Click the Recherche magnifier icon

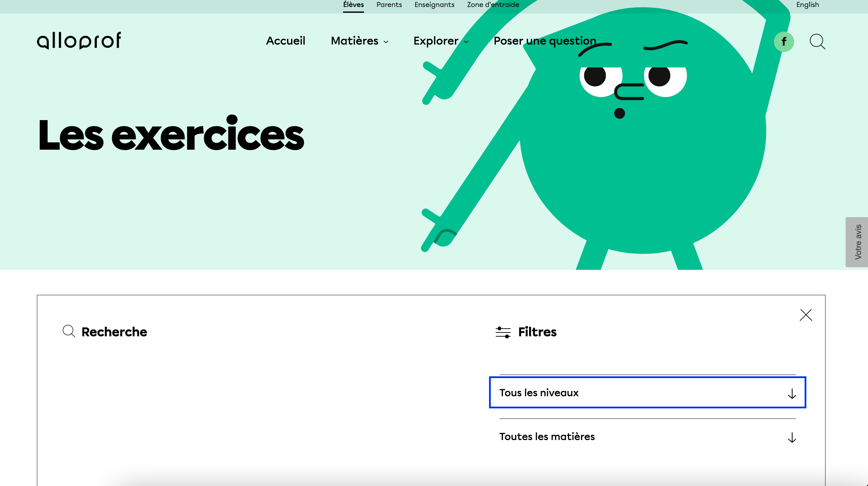point(69,331)
